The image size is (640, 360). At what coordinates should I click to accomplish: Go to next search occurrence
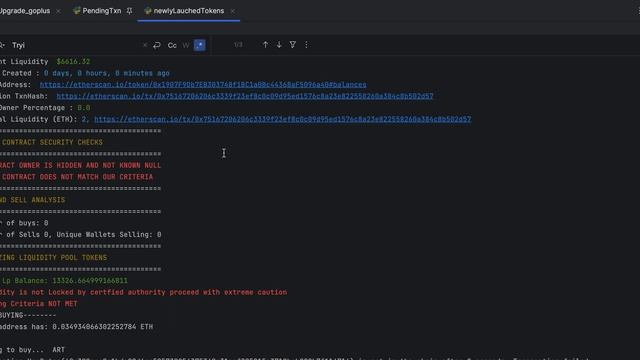(x=279, y=44)
